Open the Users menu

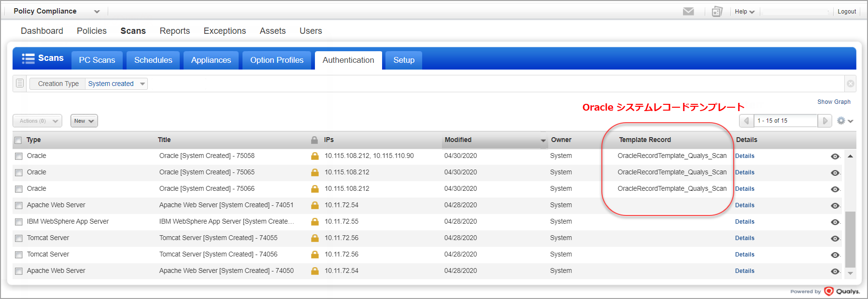[x=311, y=31]
